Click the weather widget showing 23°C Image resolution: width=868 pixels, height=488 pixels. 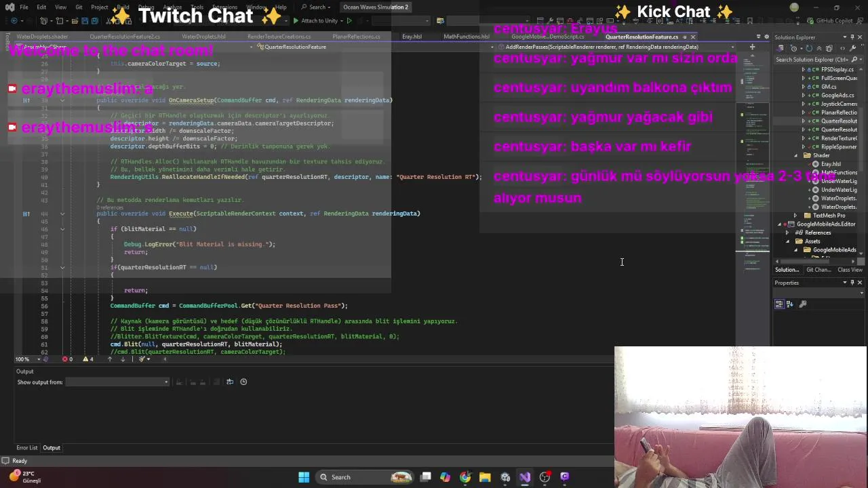coord(26,477)
